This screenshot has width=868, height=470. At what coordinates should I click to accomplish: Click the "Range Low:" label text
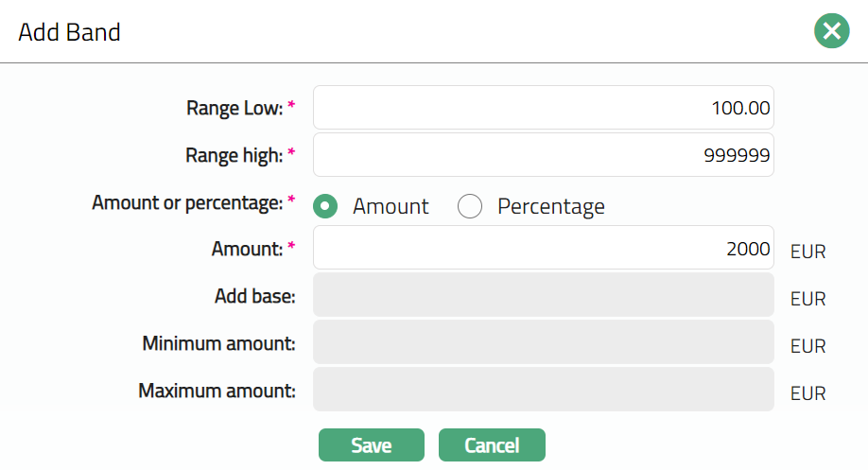[234, 109]
